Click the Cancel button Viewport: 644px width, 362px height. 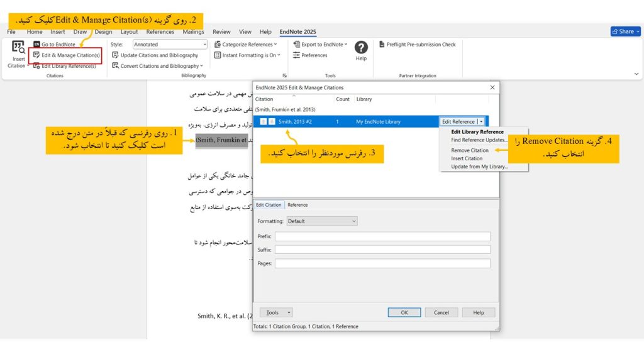[x=441, y=312]
